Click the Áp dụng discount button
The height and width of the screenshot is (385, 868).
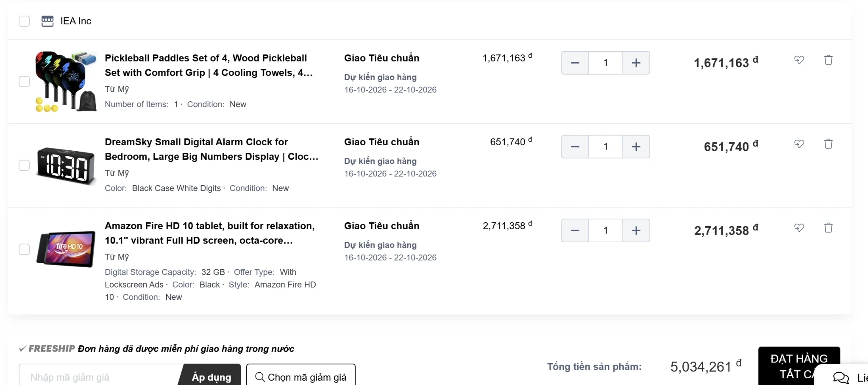coord(210,376)
